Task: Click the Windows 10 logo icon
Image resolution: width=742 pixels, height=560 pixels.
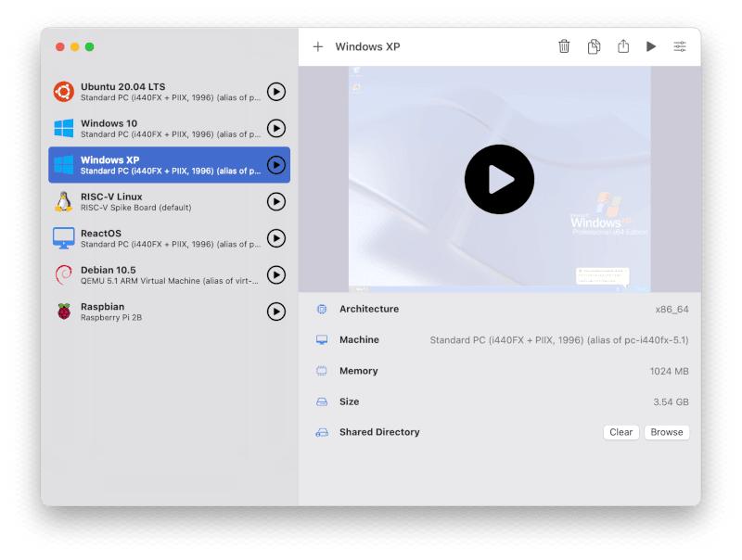Action: [x=63, y=128]
